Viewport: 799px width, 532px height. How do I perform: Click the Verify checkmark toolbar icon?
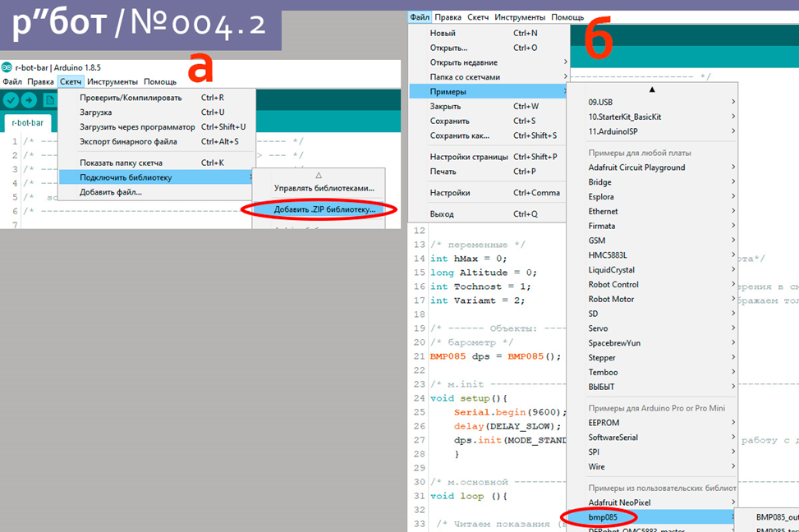click(x=11, y=100)
